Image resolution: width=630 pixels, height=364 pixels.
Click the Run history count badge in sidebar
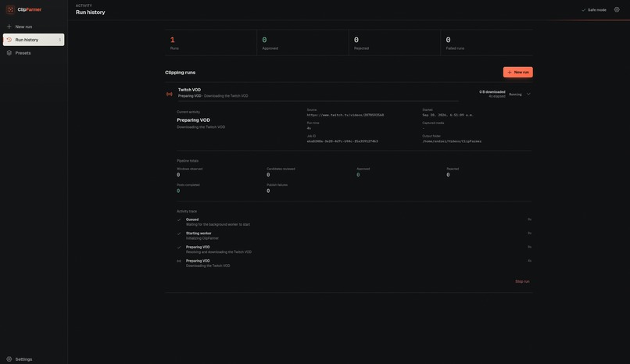click(60, 40)
